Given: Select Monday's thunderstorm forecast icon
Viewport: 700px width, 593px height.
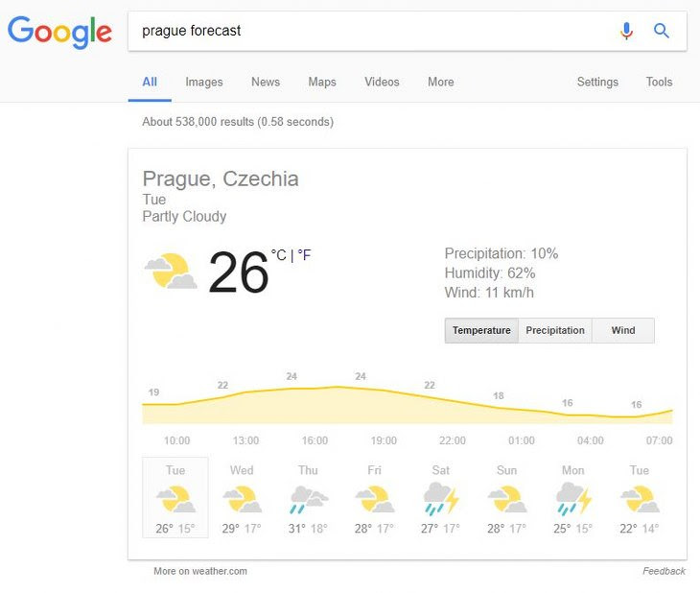Looking at the screenshot, I should click(573, 498).
